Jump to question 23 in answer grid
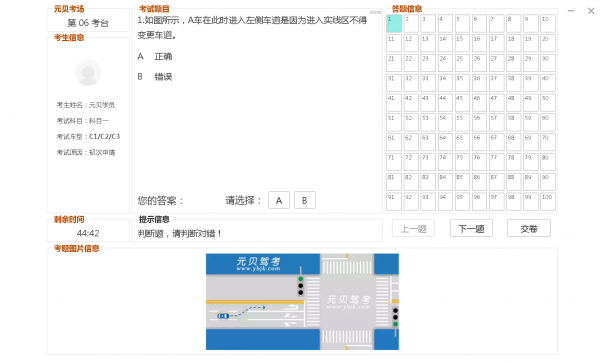Viewport: 600px width, 363px height. pyautogui.click(x=428, y=63)
